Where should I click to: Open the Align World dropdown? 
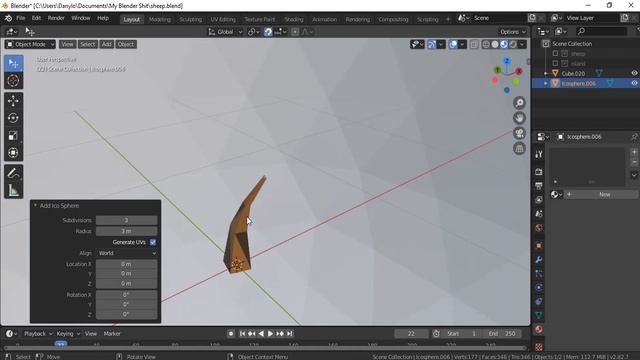[127, 253]
